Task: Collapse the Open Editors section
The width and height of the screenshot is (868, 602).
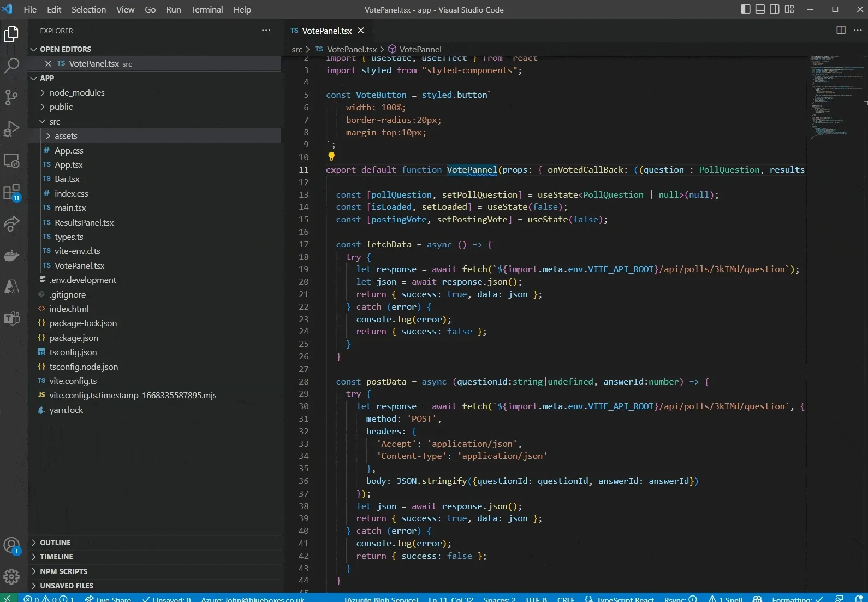Action: [155, 49]
